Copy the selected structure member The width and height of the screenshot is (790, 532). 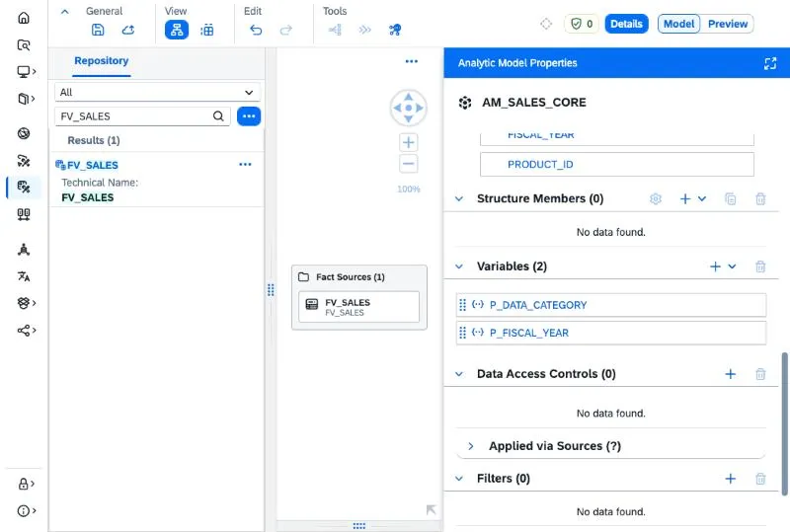pos(730,198)
